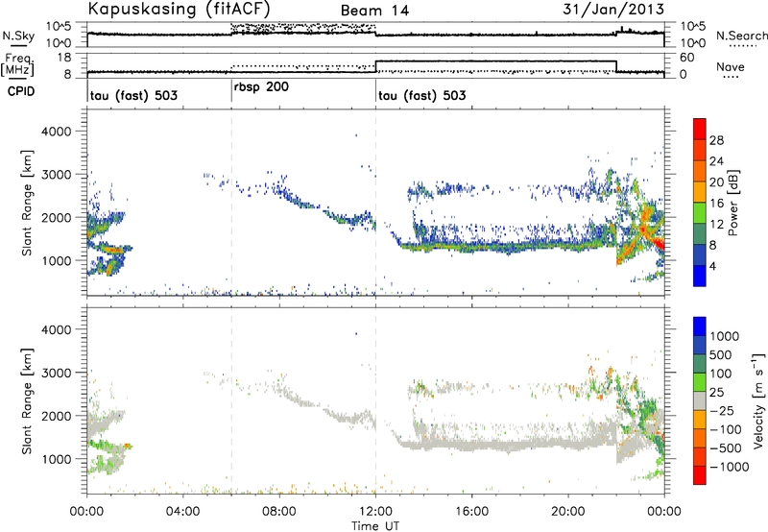Pick the light green Velocity segment between 25 and 100
Screen dimensions: 768x532
700,382
